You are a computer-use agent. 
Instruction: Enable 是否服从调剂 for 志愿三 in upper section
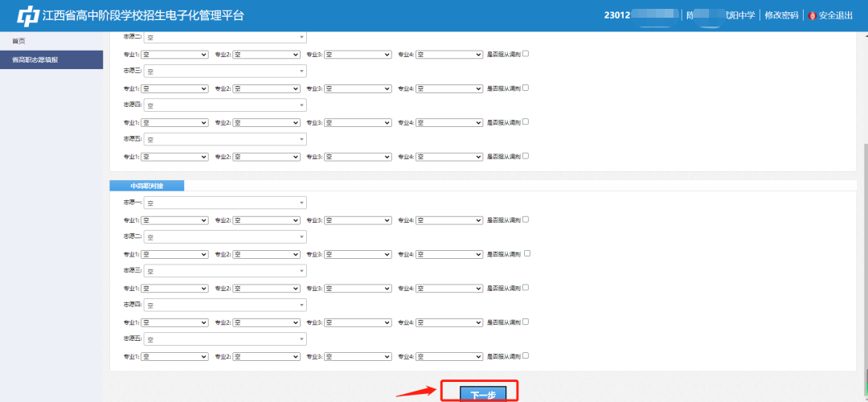[526, 88]
